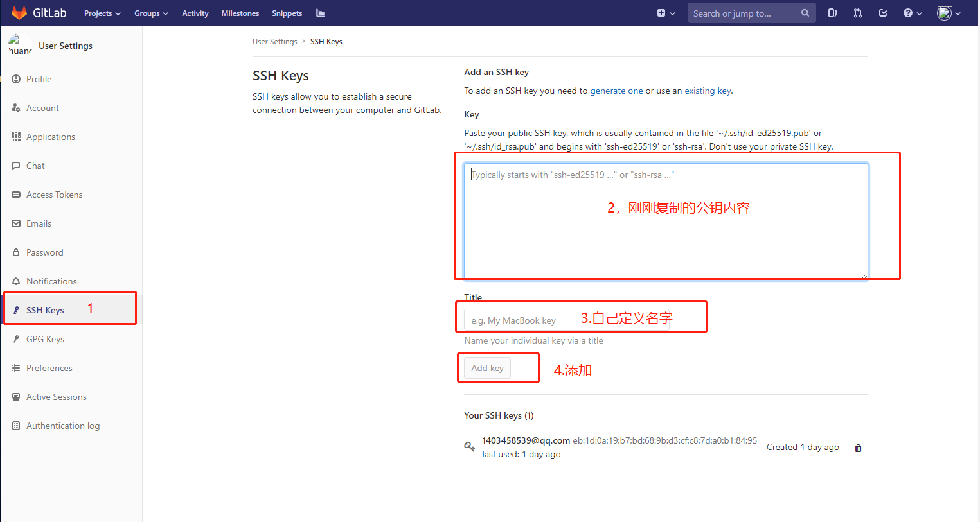The height and width of the screenshot is (522, 980).
Task: Click the Notifications bell icon
Action: (16, 281)
